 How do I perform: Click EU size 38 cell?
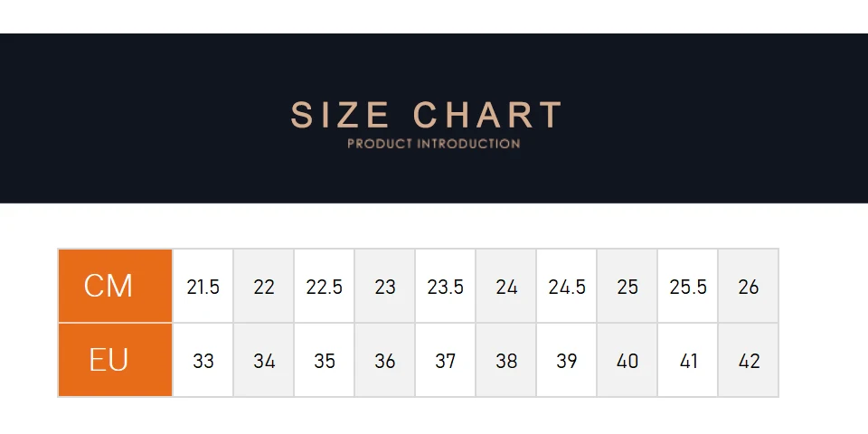click(x=506, y=361)
